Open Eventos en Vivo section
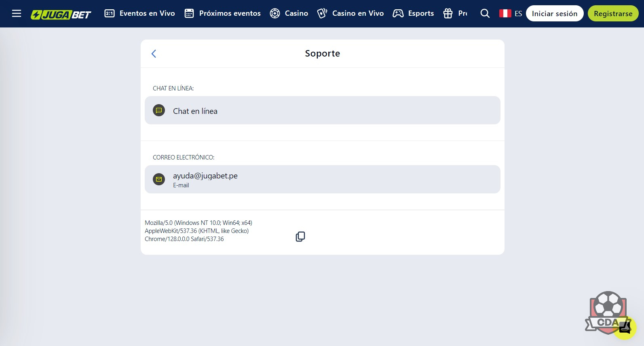The width and height of the screenshot is (644, 346). tap(139, 13)
